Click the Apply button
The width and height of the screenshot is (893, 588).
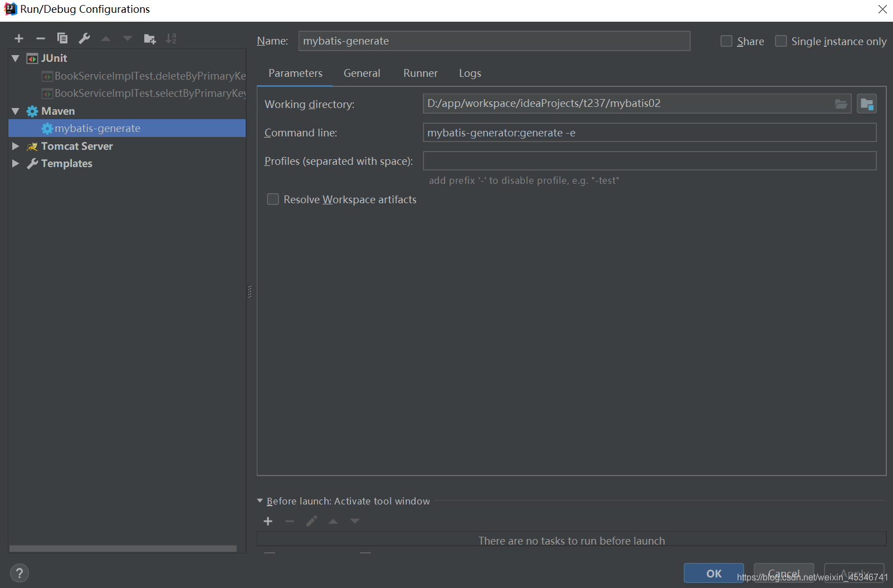tap(854, 574)
